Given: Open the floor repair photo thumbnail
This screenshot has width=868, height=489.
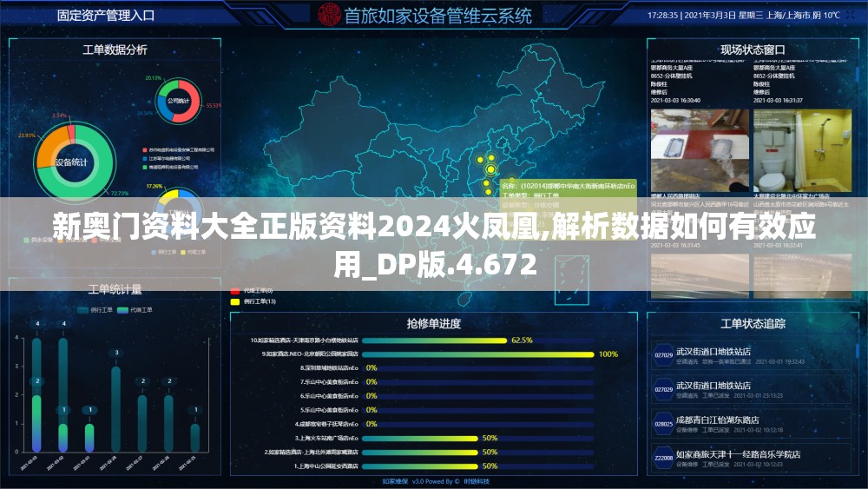Looking at the screenshot, I should (700, 150).
